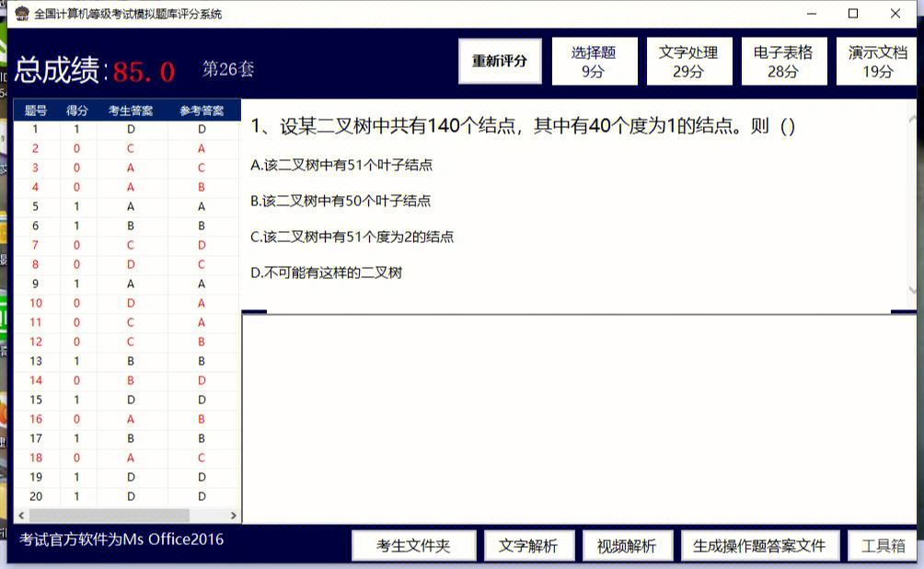The width and height of the screenshot is (924, 569).
Task: Click the 第26套 label
Action: pos(228,69)
